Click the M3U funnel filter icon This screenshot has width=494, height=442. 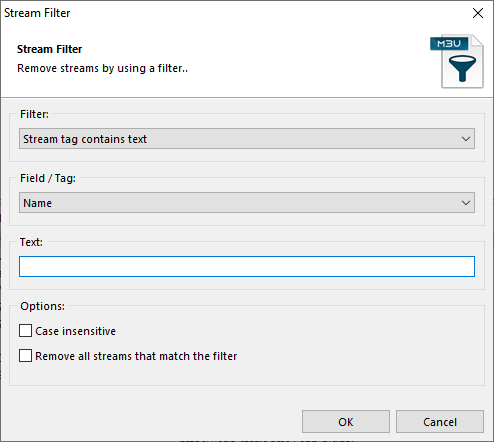click(x=457, y=61)
